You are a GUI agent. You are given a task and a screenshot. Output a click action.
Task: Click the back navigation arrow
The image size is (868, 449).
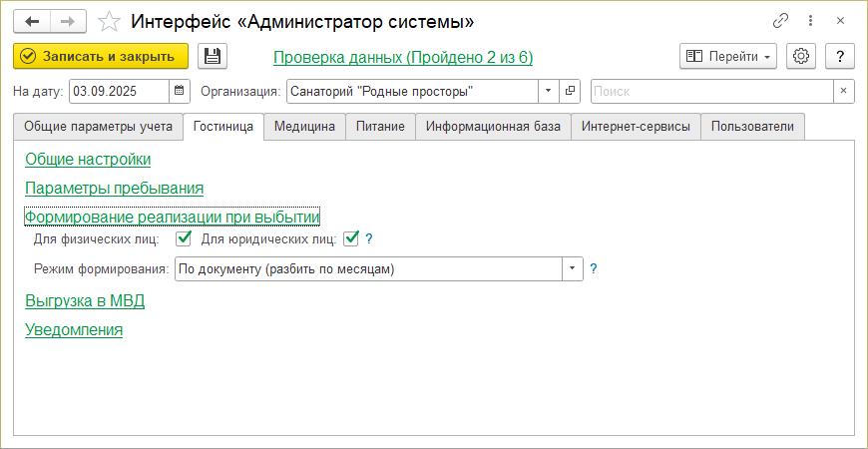click(31, 21)
